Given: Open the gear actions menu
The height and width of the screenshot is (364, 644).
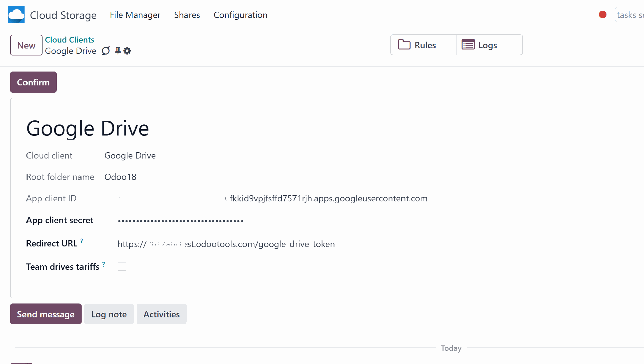Looking at the screenshot, I should [x=127, y=51].
